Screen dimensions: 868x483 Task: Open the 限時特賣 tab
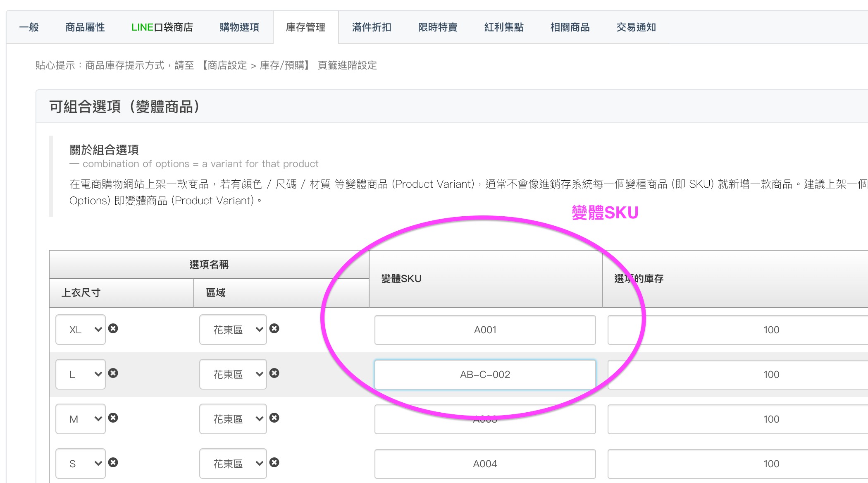(438, 27)
